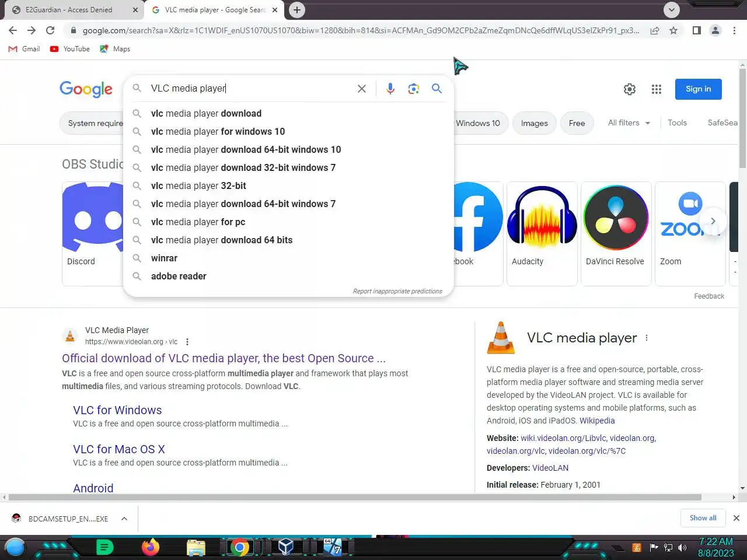The width and height of the screenshot is (747, 560).
Task: Open Google quick settings gear
Action: point(630,89)
